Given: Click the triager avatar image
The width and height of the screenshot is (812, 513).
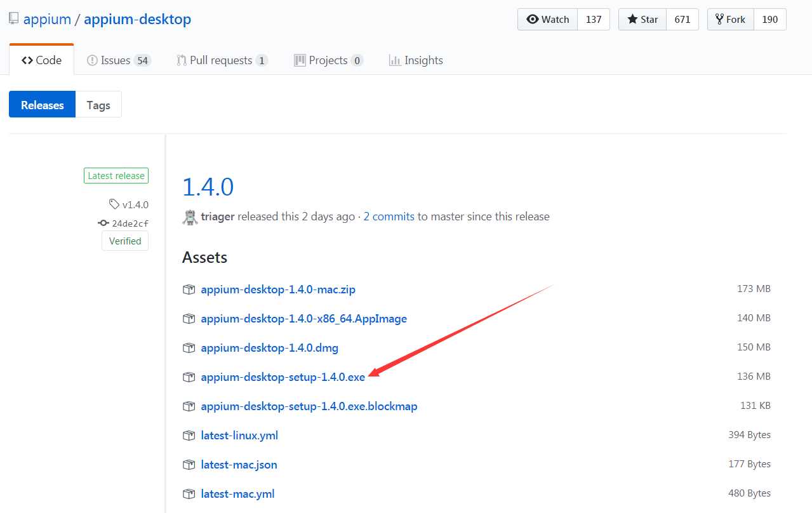Looking at the screenshot, I should click(190, 217).
